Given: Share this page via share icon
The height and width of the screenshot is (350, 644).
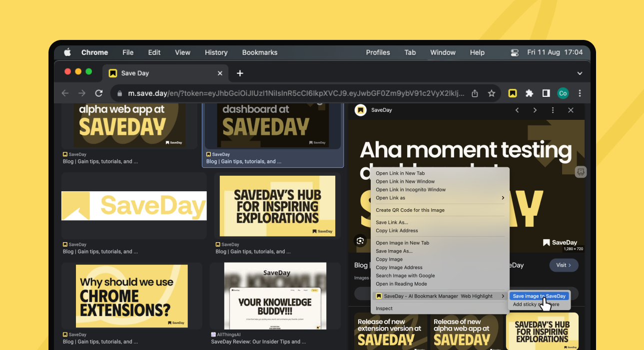Looking at the screenshot, I should pyautogui.click(x=475, y=93).
